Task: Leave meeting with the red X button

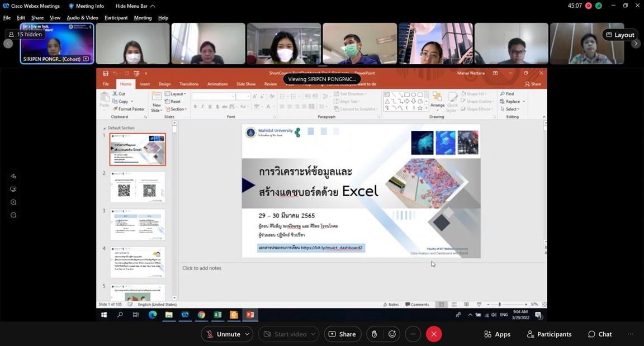Action: pos(434,334)
